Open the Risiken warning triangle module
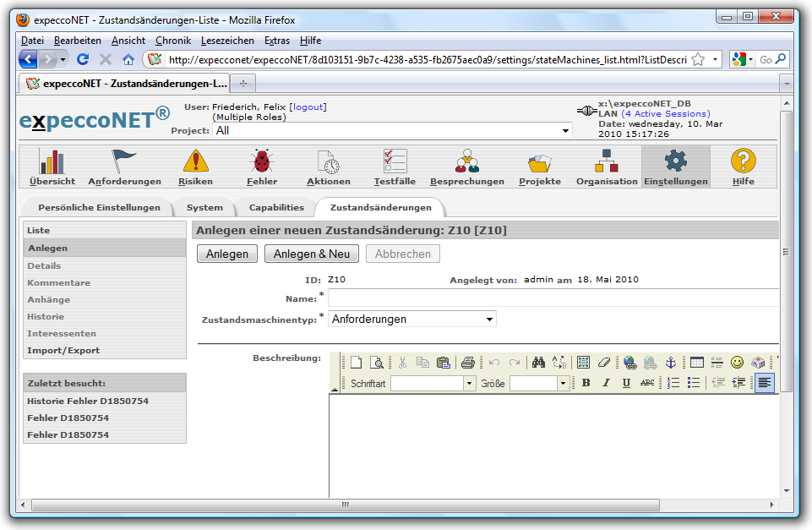Screen dimensions: 812x530 click(195, 167)
